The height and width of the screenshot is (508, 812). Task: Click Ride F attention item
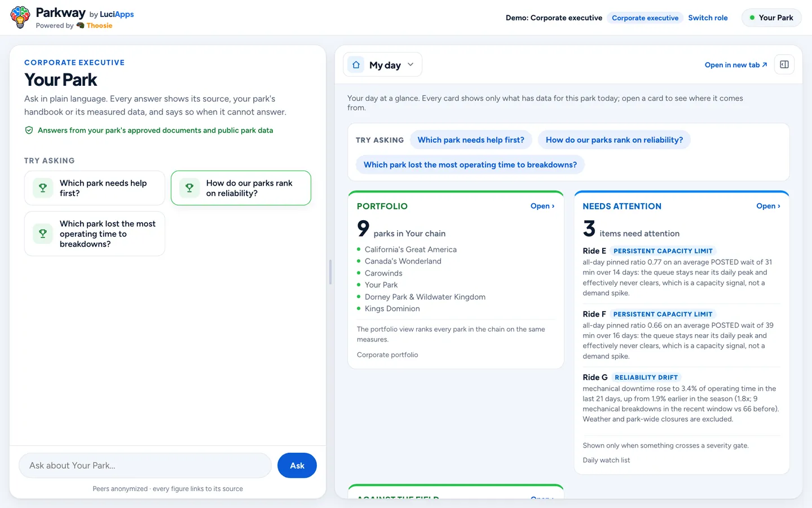click(681, 335)
